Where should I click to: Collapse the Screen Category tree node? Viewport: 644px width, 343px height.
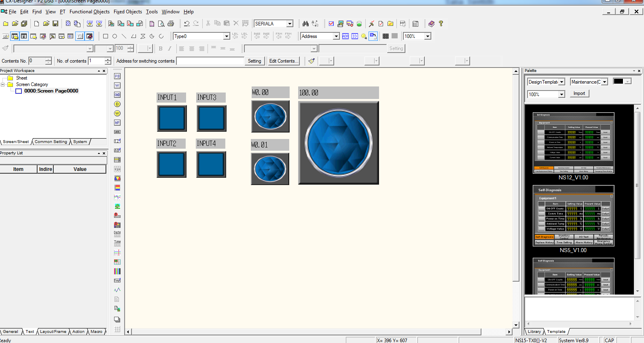(x=3, y=84)
